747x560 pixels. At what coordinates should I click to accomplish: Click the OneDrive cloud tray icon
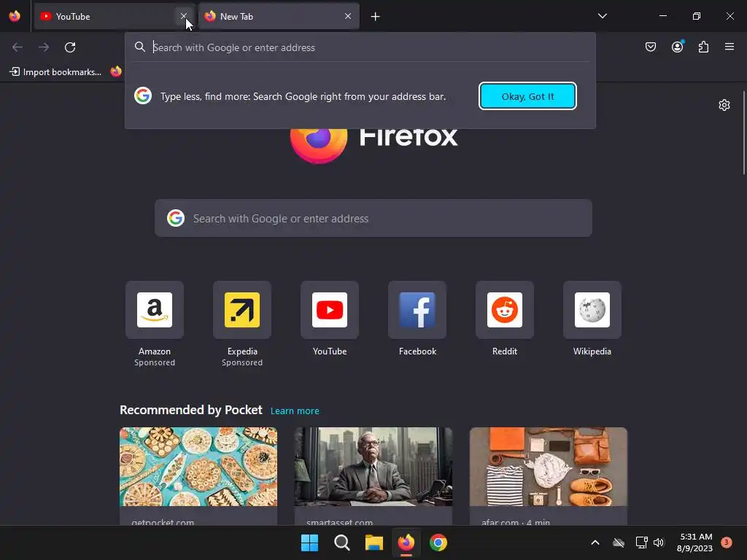point(619,542)
